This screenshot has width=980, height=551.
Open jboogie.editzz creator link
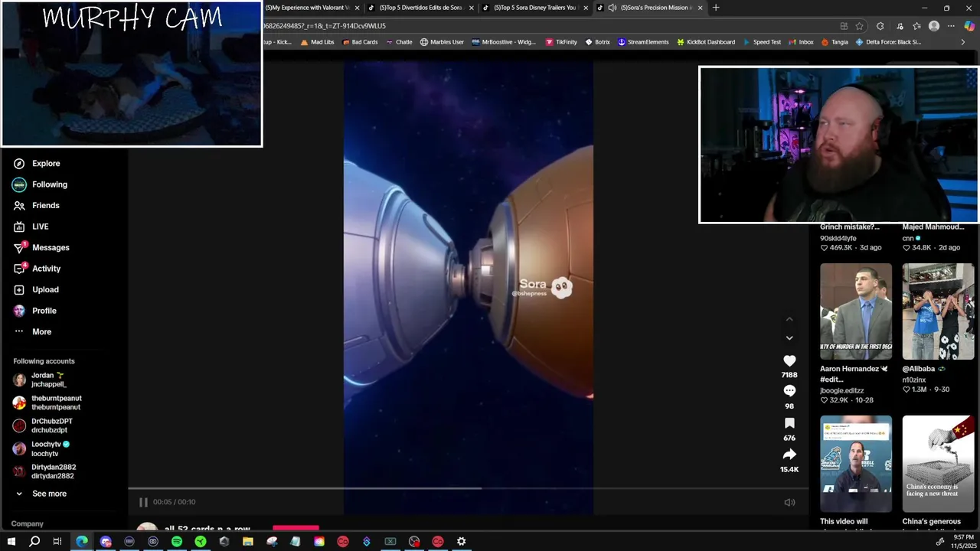tap(842, 390)
